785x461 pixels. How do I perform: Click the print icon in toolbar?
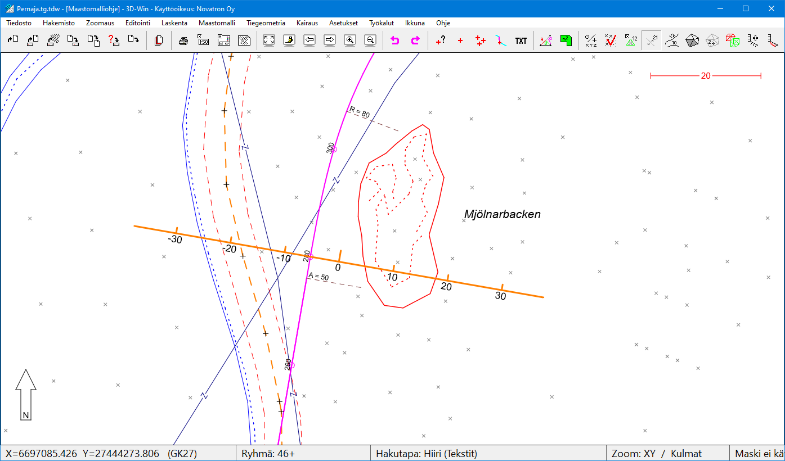pos(183,40)
